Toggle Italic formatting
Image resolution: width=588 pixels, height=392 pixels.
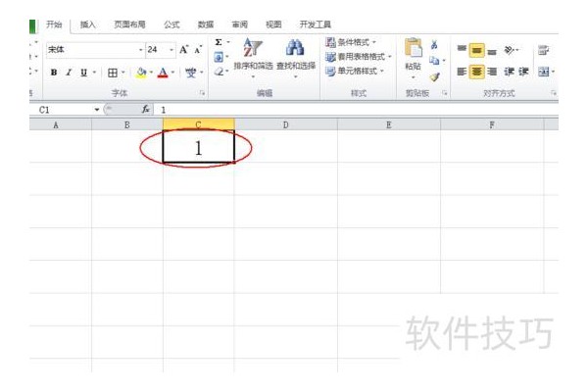click(x=69, y=73)
